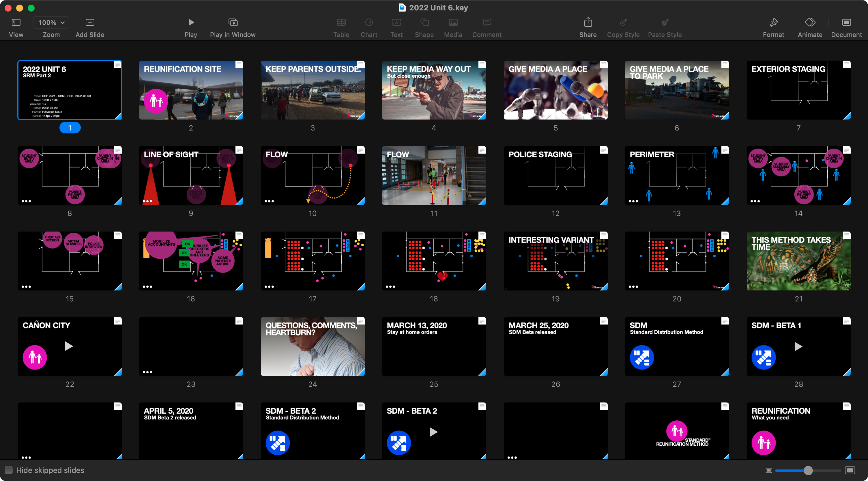This screenshot has width=868, height=481.
Task: Click presenter notes icon on slide 2
Action: point(239,64)
